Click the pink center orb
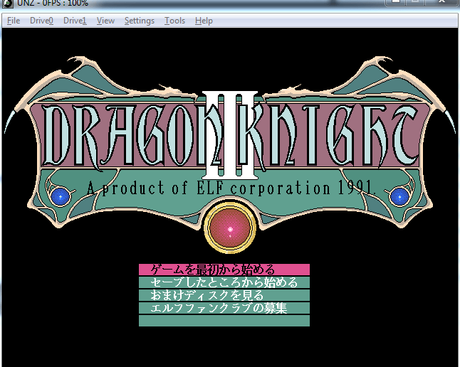Viewport: 460px width, 367px height. (230, 228)
